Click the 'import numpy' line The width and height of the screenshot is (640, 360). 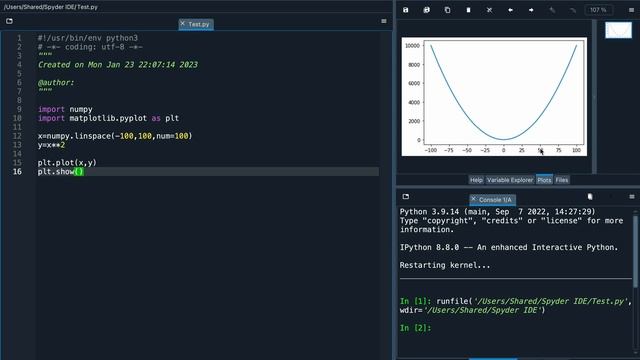65,109
